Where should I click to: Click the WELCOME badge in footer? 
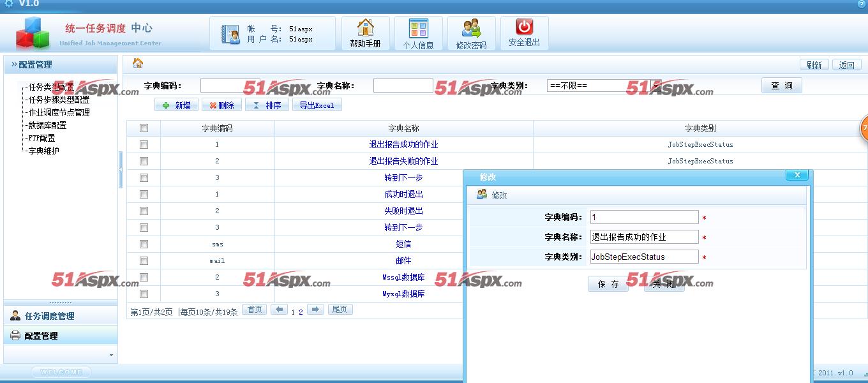click(x=61, y=372)
